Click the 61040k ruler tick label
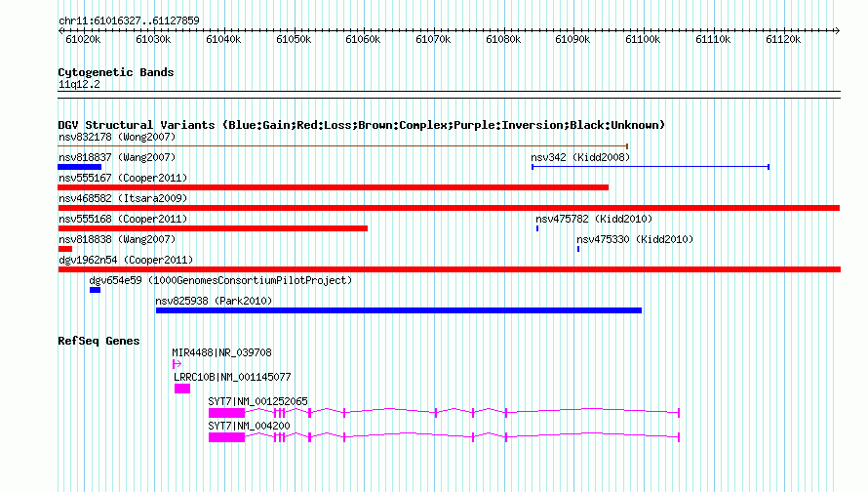 pyautogui.click(x=223, y=39)
